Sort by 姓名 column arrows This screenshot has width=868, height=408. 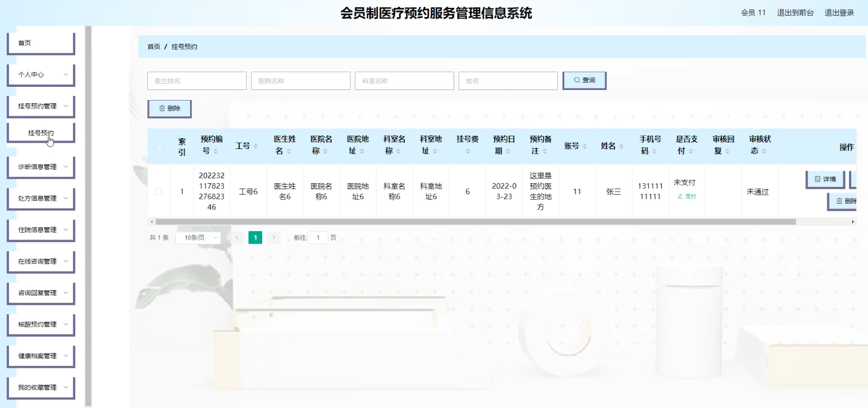621,146
